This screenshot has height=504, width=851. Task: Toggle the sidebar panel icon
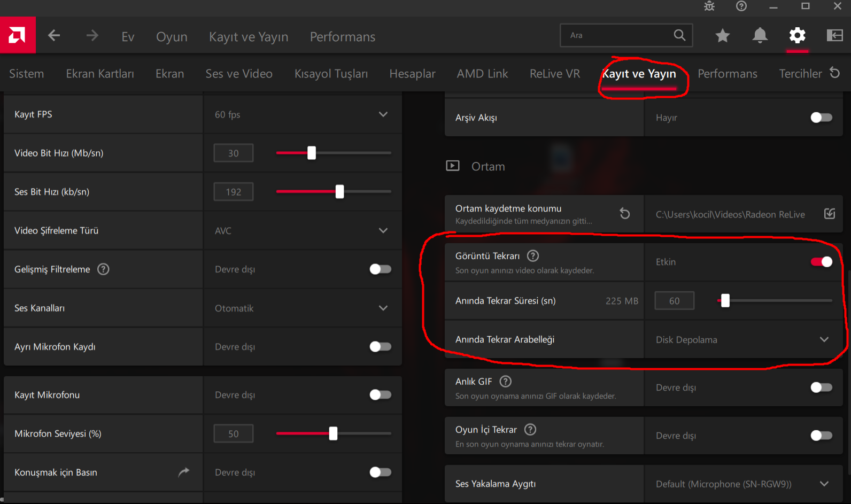coord(834,36)
